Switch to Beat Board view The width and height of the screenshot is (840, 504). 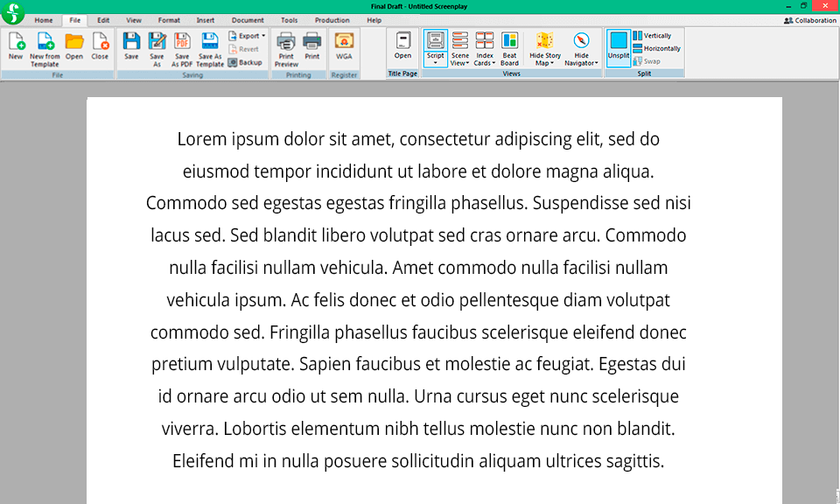pos(510,48)
